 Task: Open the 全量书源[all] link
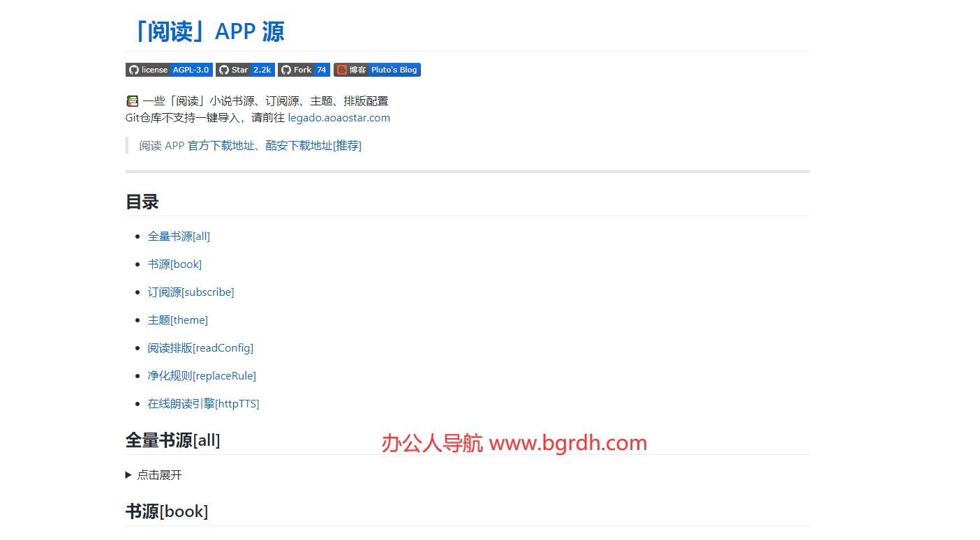(x=179, y=236)
